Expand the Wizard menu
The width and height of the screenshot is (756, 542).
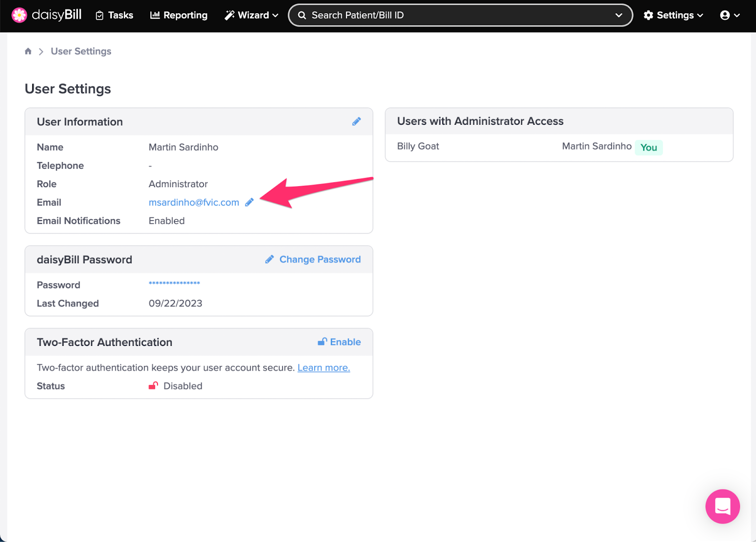point(251,15)
